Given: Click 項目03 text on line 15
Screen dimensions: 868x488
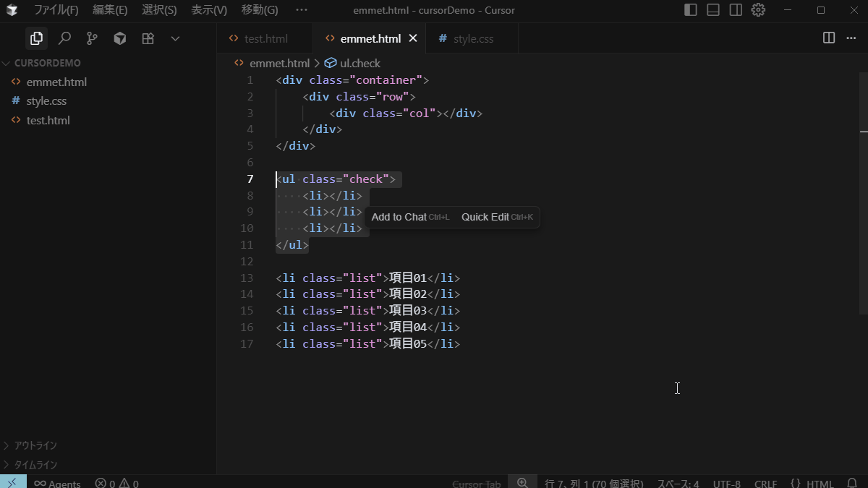Looking at the screenshot, I should click(407, 310).
